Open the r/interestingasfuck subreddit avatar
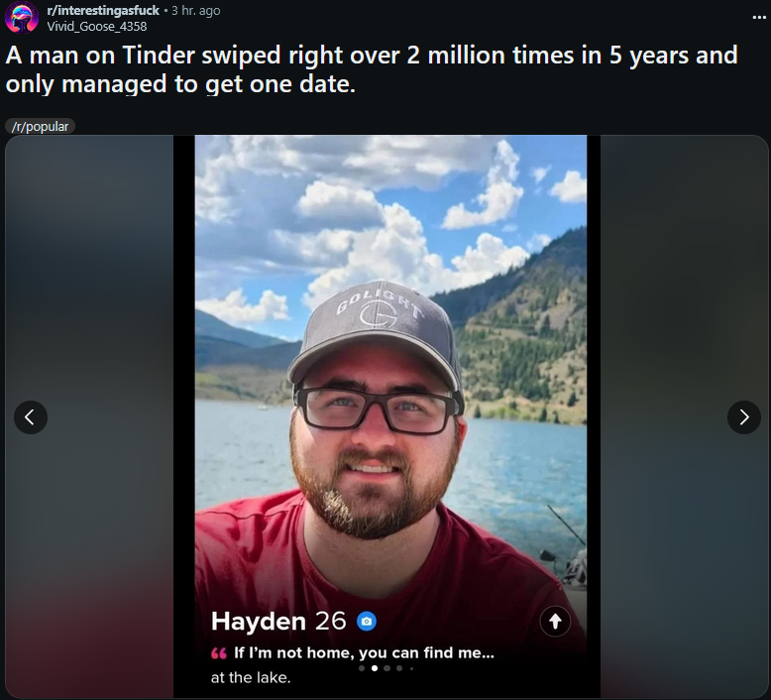 [x=21, y=17]
